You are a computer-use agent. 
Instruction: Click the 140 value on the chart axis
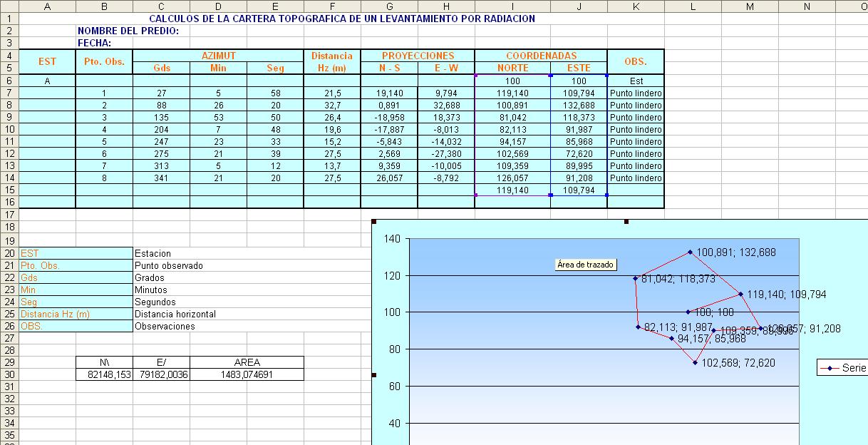pyautogui.click(x=391, y=239)
